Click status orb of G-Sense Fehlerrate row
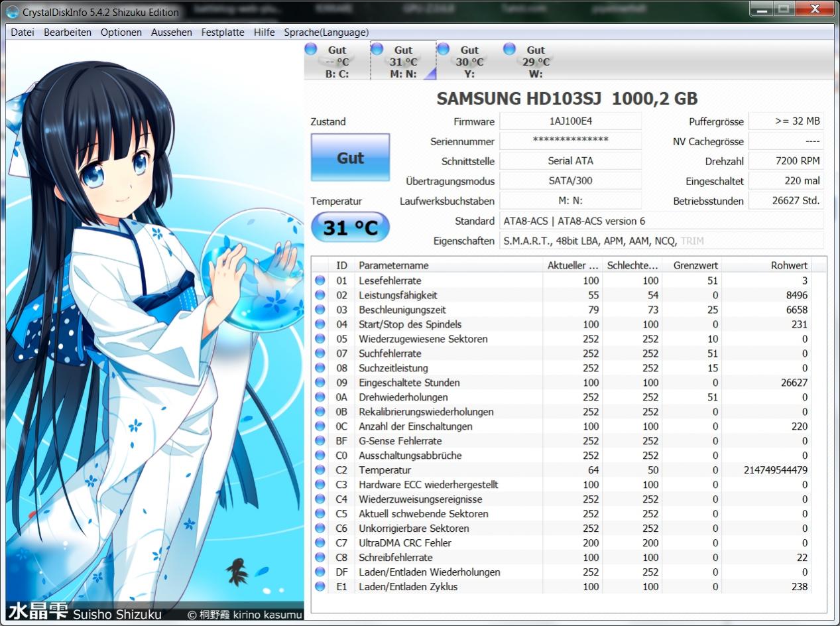 (x=320, y=441)
